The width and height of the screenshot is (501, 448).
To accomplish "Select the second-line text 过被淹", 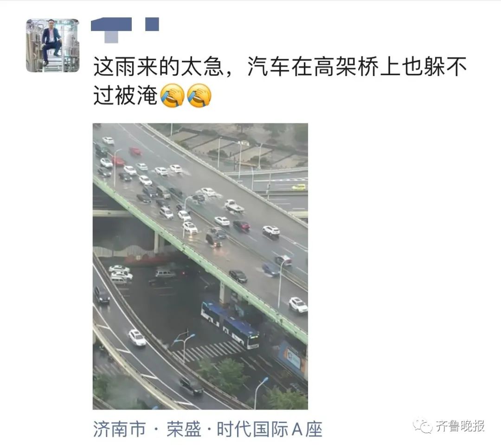I will pos(125,95).
